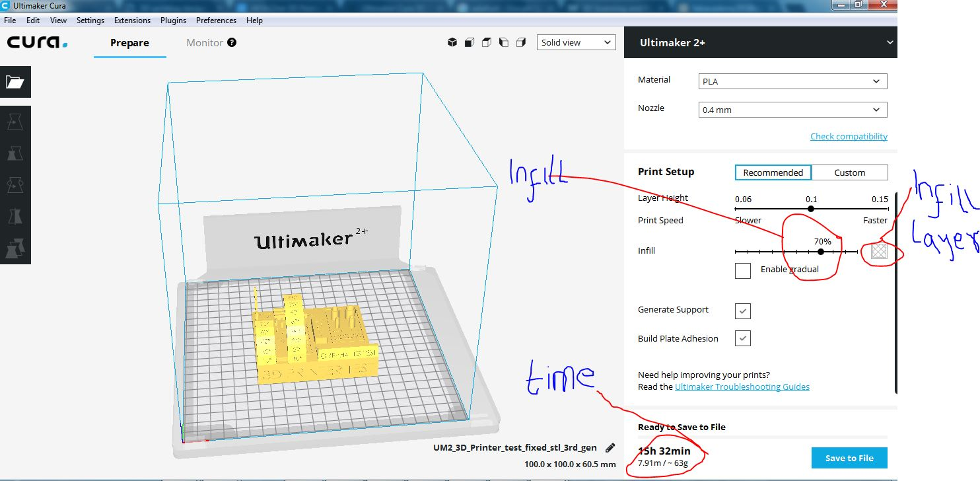Screen dimensions: 980x481
Task: Select the Move tool in the sidebar
Action: point(15,121)
